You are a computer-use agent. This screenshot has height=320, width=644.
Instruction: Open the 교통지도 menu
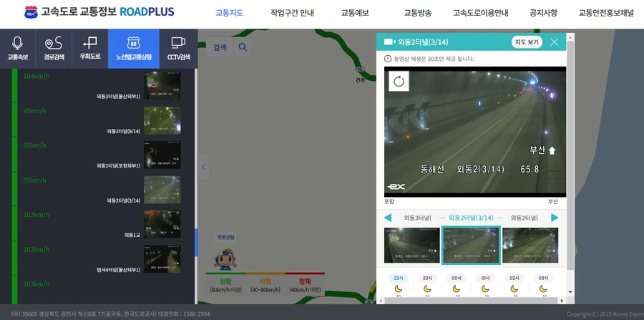(x=230, y=13)
